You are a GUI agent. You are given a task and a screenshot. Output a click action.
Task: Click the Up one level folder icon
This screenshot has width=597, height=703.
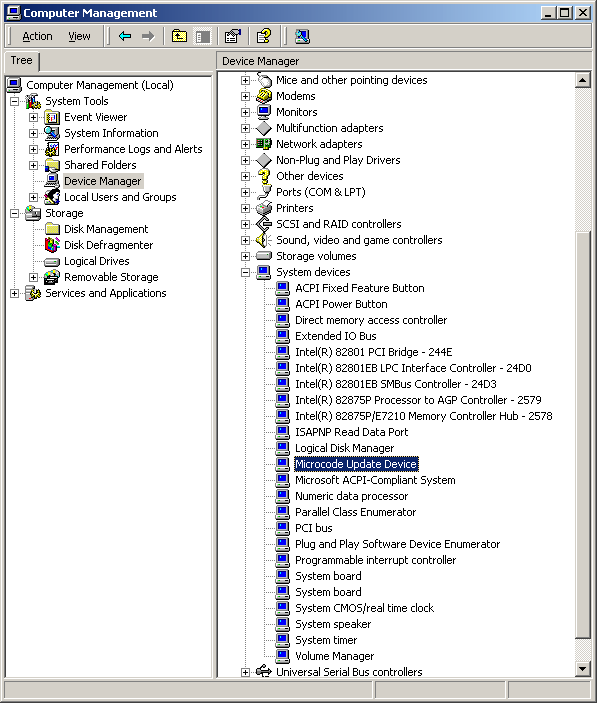click(179, 36)
